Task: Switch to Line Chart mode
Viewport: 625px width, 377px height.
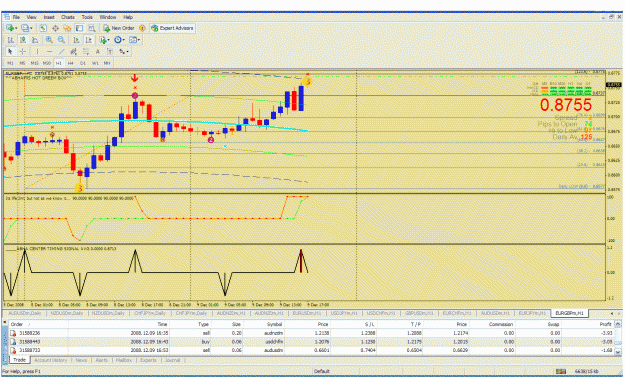Action: (x=35, y=40)
